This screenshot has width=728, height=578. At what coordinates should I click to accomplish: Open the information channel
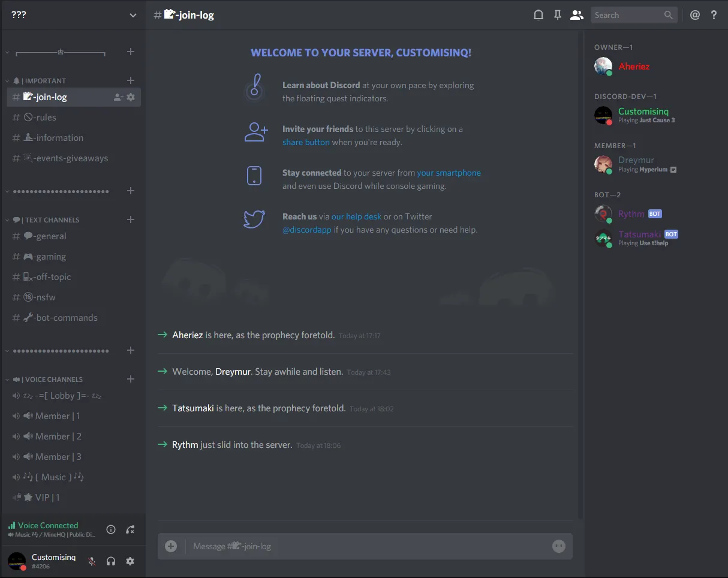(x=74, y=138)
